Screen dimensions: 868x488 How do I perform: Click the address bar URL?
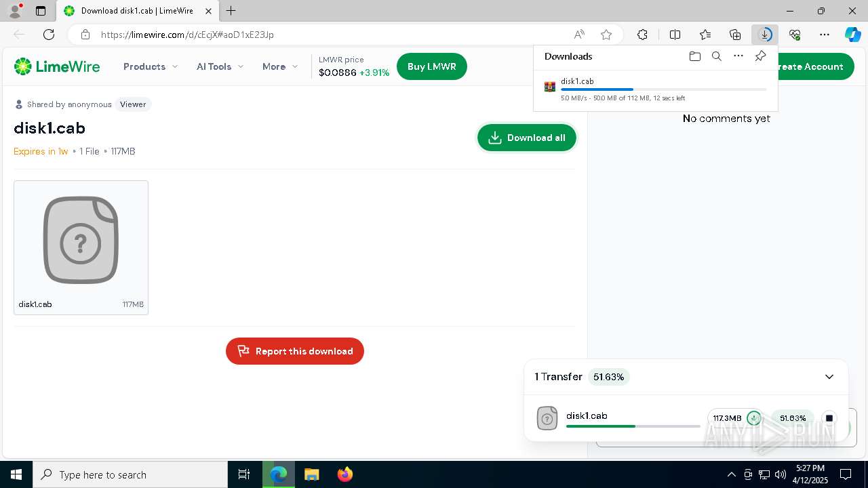tap(188, 35)
